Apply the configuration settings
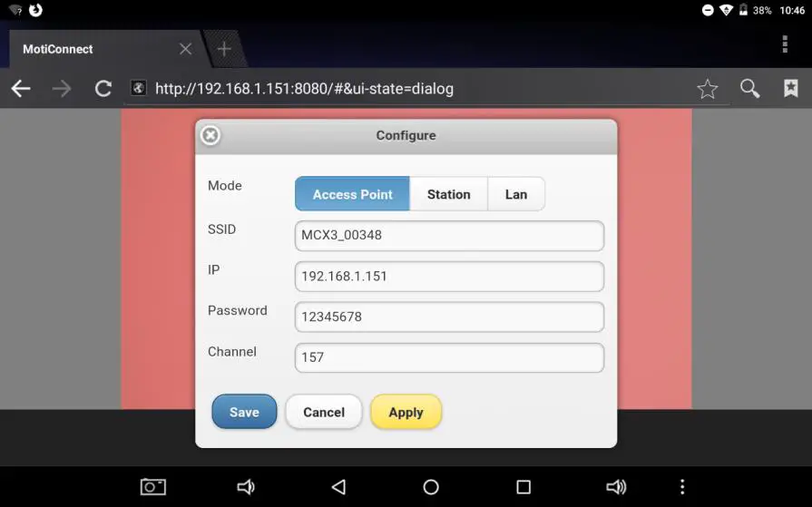This screenshot has width=812, height=507. pos(406,412)
